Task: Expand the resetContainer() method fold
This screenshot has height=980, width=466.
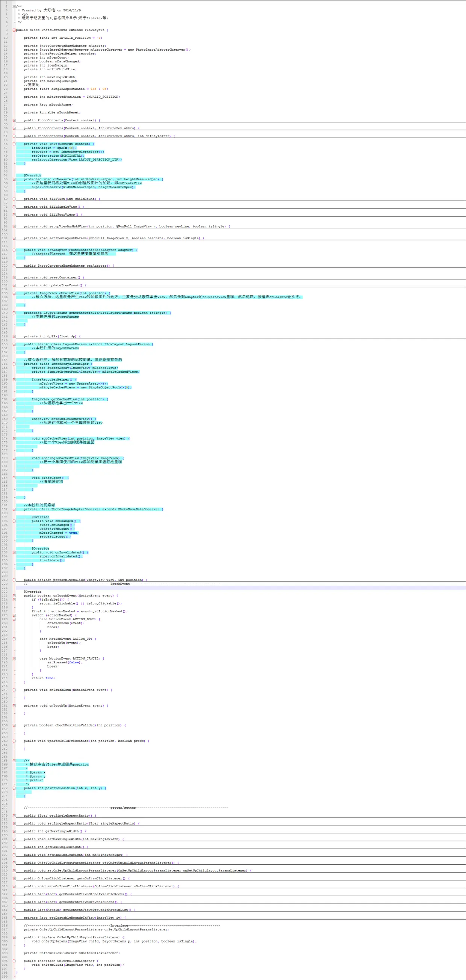Action: tap(14, 277)
